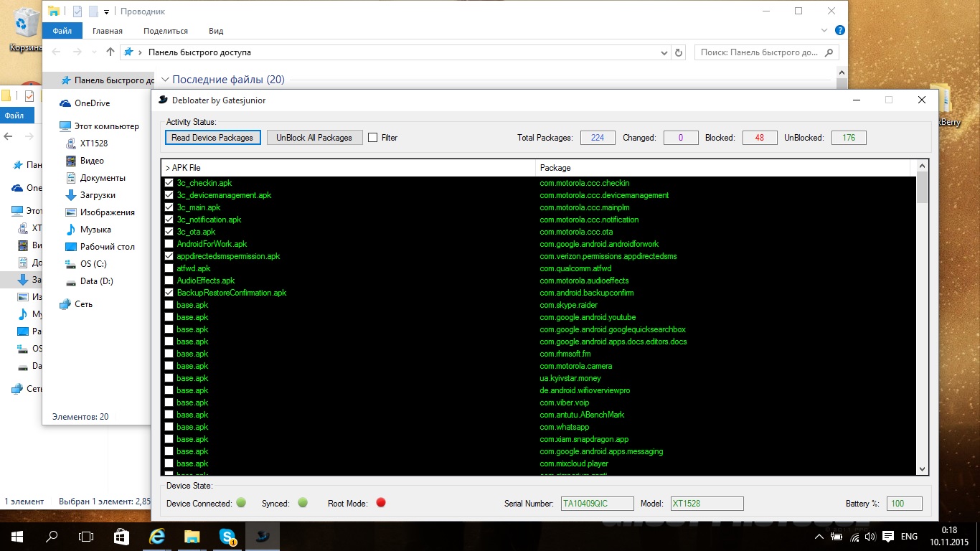Click the package list scroll up arrow
This screenshot has height=551, width=980.
coord(923,166)
